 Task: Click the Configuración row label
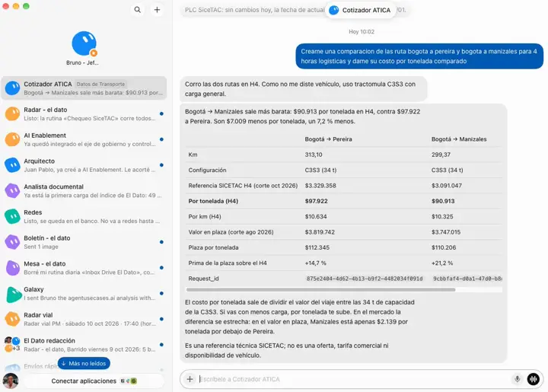(x=207, y=171)
